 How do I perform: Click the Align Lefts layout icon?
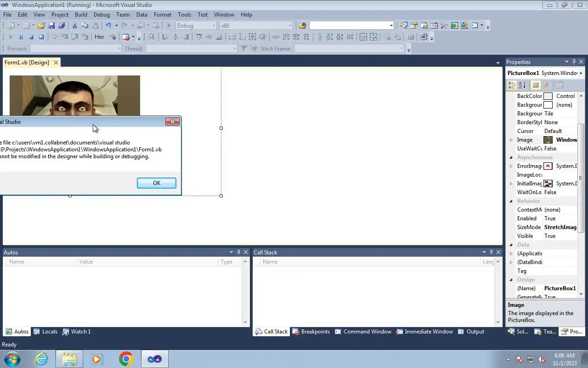(165, 37)
